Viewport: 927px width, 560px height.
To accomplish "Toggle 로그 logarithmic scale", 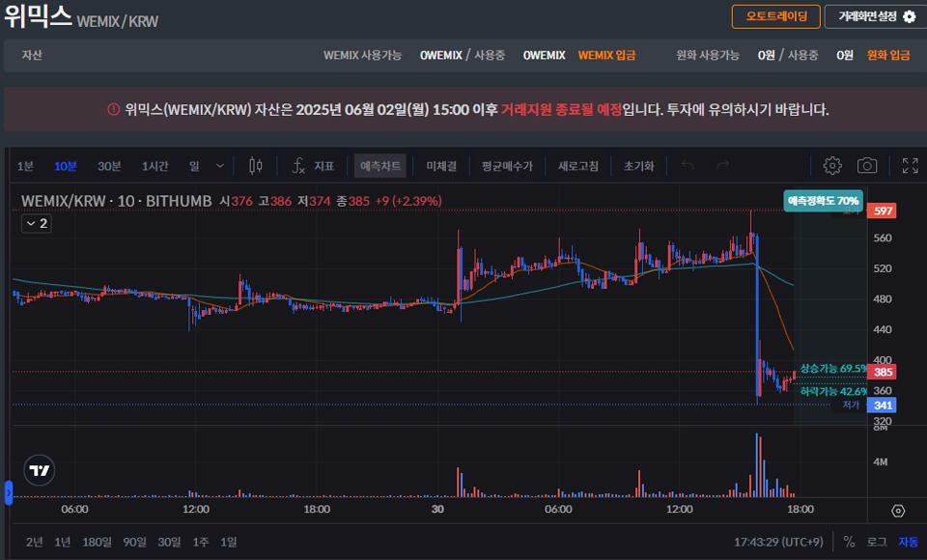I will point(877,542).
